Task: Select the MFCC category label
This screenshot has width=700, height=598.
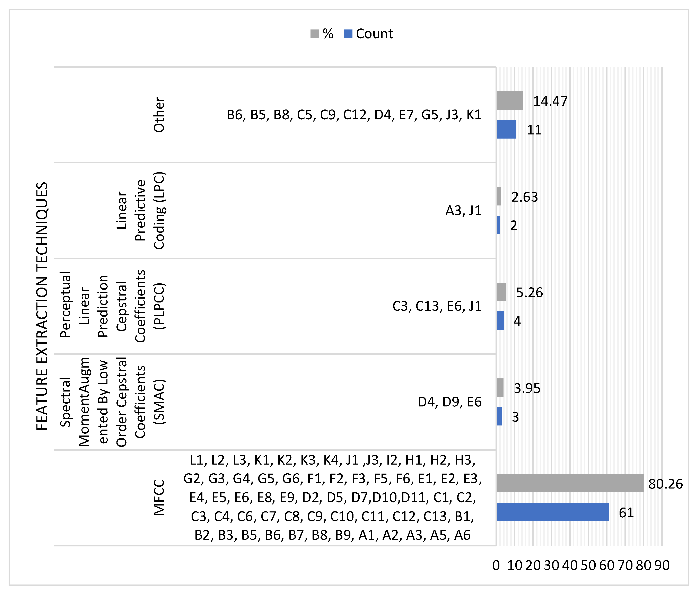Action: [159, 497]
